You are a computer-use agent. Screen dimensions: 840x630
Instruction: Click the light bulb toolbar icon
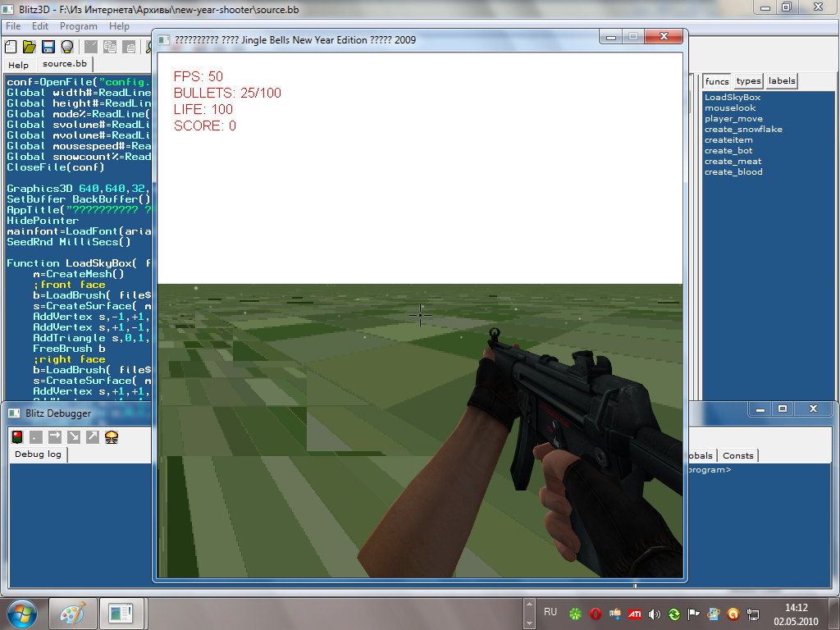(x=66, y=46)
